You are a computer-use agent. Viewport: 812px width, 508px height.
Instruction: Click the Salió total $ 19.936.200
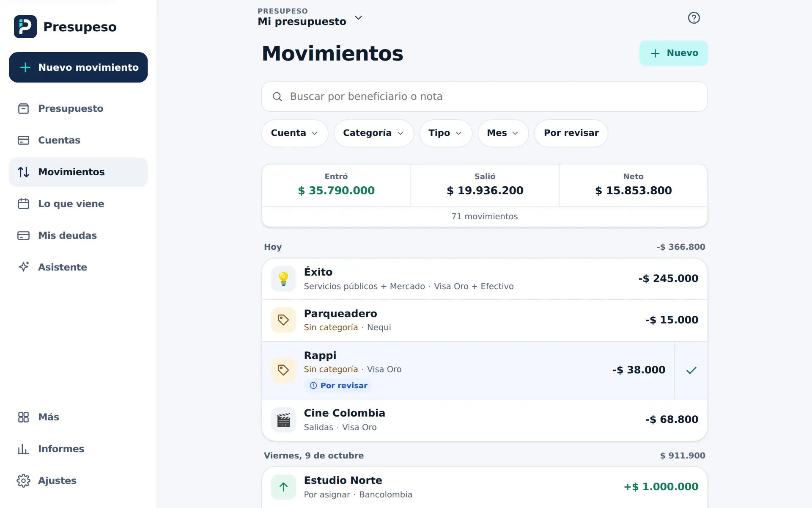(485, 190)
